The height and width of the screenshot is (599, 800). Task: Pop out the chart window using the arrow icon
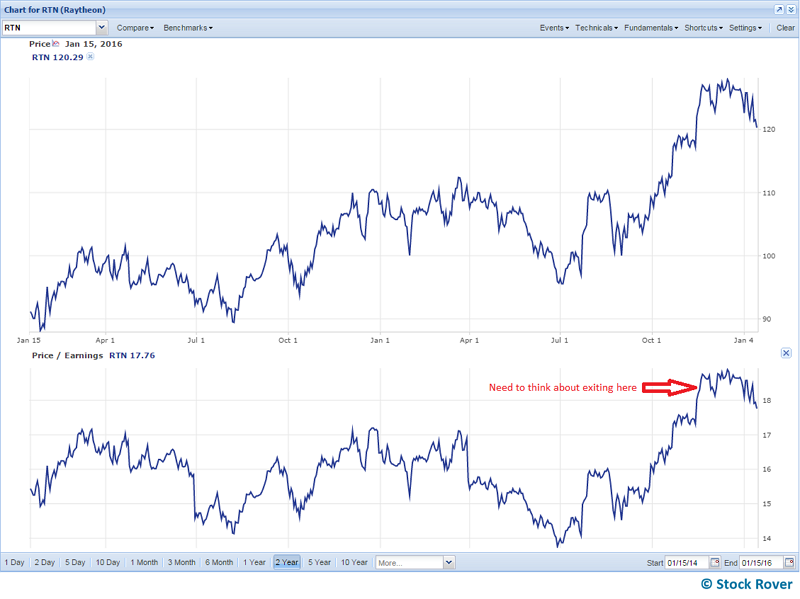(779, 10)
